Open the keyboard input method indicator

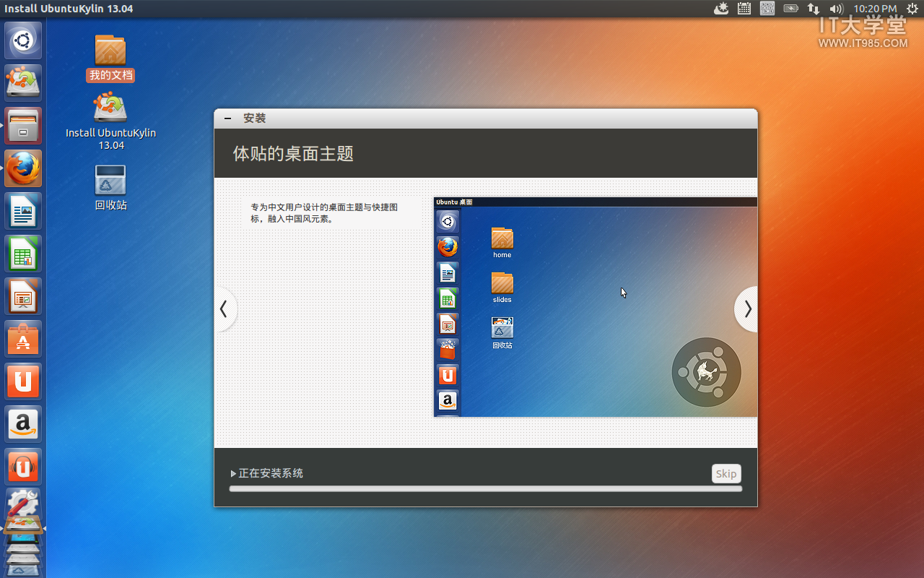click(767, 9)
